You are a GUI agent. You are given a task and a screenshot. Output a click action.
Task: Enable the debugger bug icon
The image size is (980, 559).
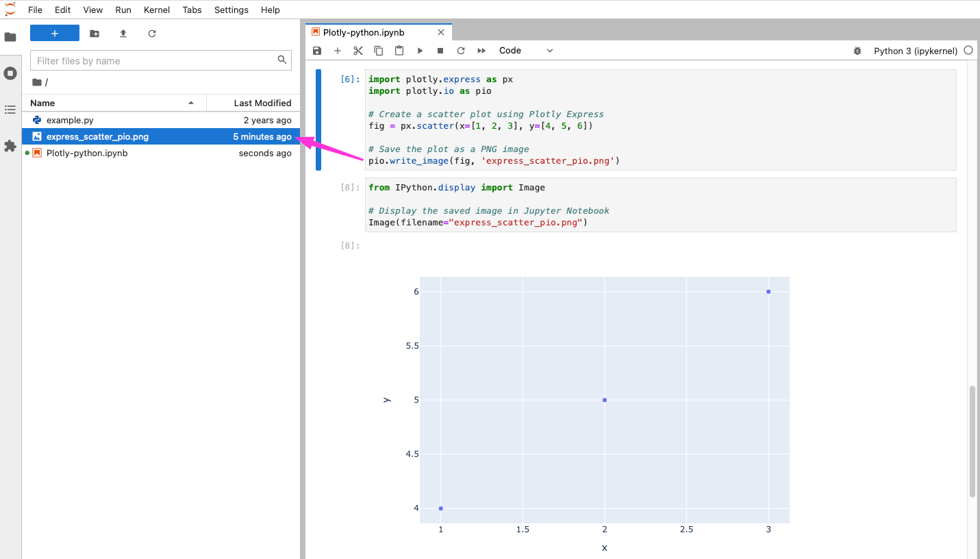(x=857, y=51)
